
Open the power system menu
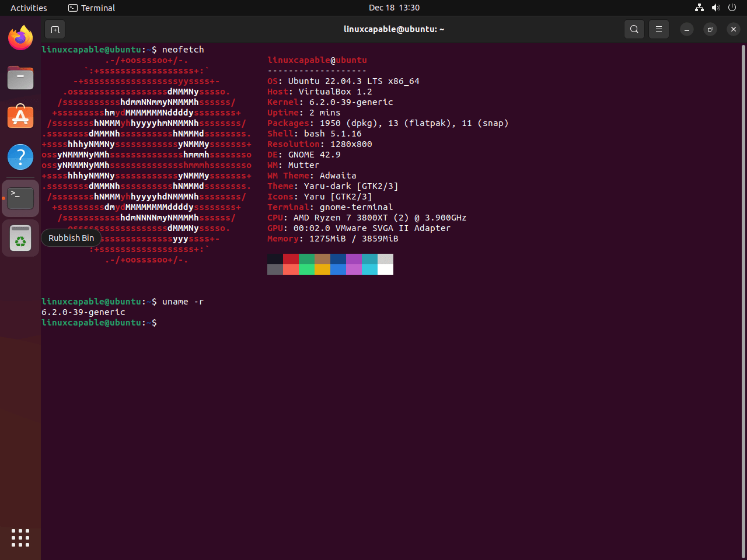[732, 8]
